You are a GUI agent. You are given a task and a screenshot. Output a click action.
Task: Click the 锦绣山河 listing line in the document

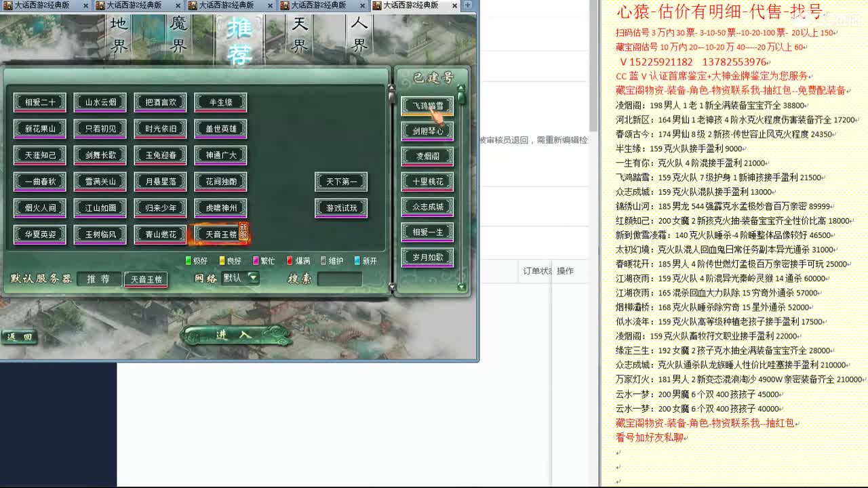coord(723,207)
